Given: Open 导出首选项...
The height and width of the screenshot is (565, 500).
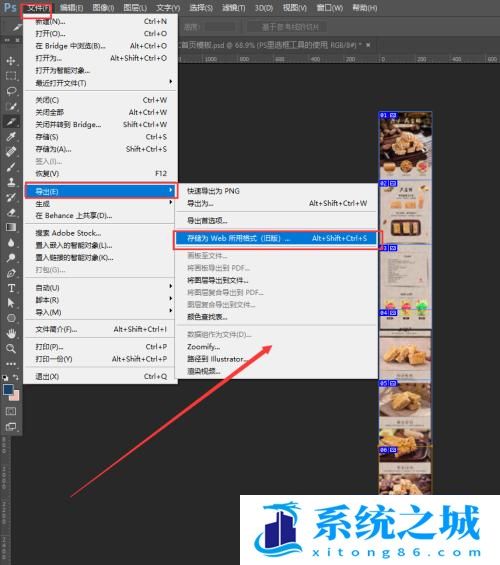Looking at the screenshot, I should coord(276,221).
